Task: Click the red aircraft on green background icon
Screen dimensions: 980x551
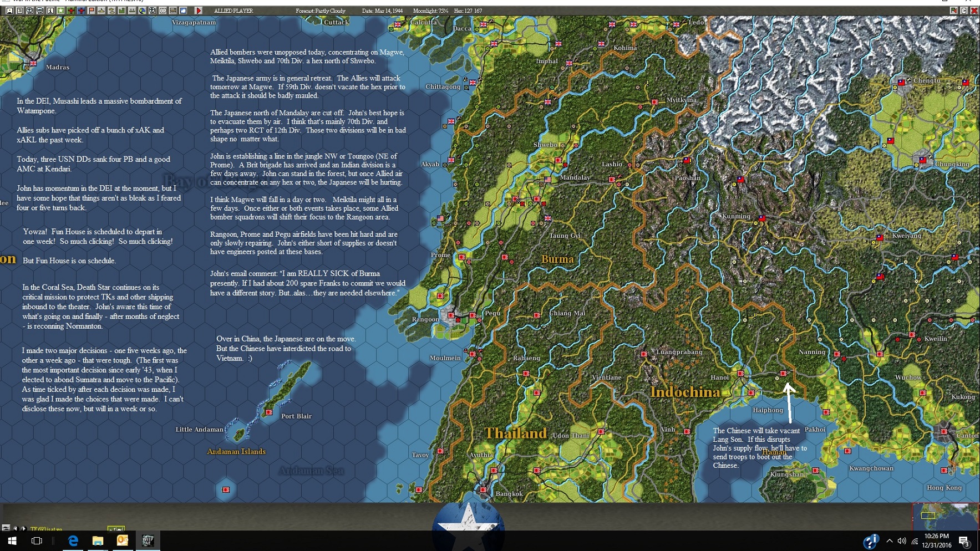Action: coord(71,11)
